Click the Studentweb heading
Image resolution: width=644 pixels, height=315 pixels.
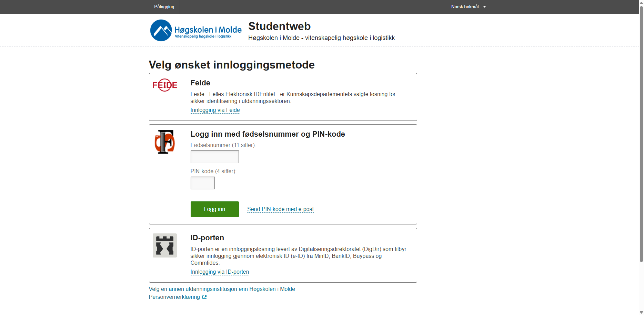279,26
